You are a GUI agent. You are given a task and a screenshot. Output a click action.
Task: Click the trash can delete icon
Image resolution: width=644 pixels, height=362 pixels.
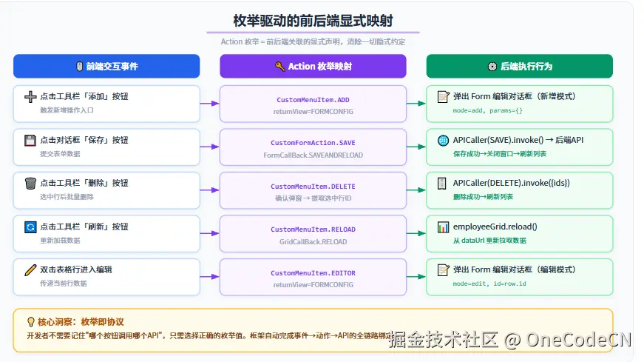coord(30,184)
